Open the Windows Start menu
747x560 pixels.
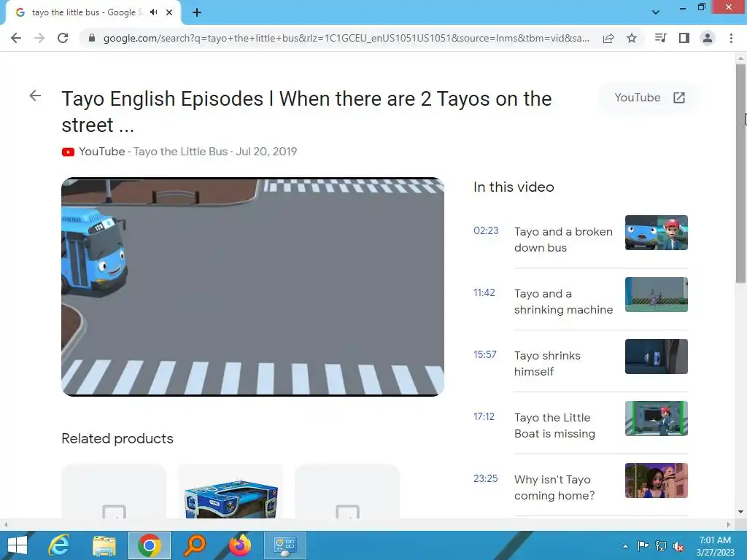16,545
